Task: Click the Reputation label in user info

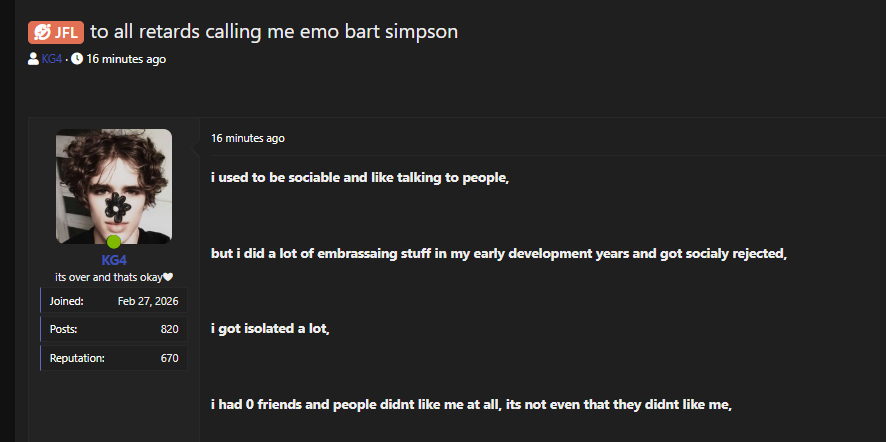Action: pos(77,357)
